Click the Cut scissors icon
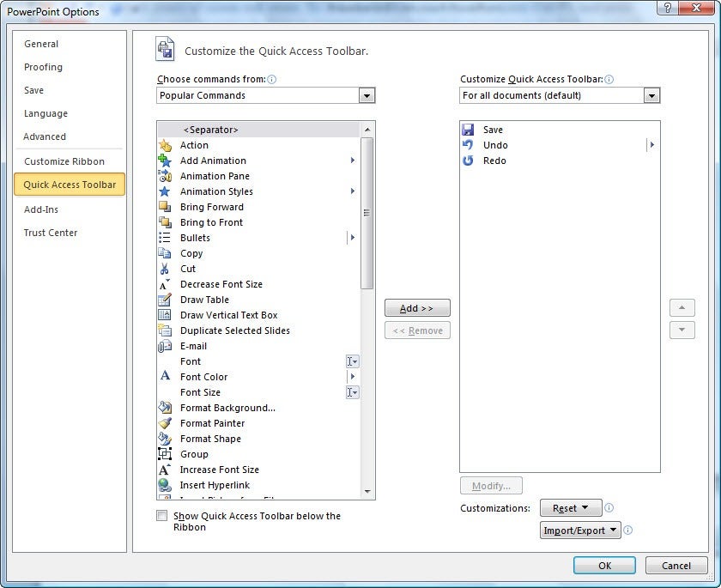This screenshot has height=588, width=721. pos(165,269)
